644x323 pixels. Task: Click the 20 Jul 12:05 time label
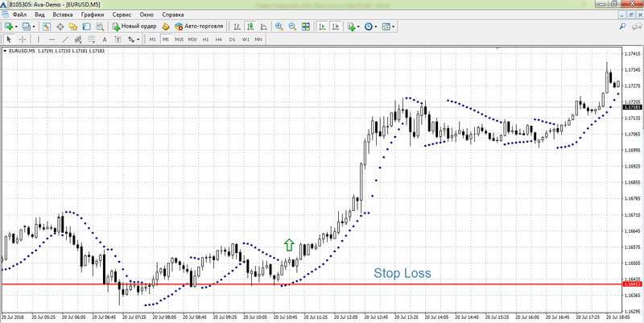tap(346, 317)
